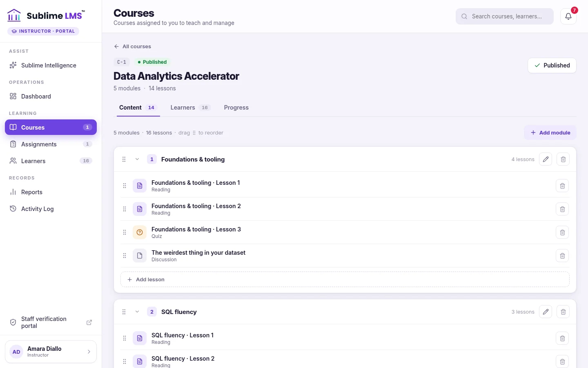Click quiz icon of Foundations Lesson 3
The width and height of the screenshot is (588, 368).
tap(140, 233)
